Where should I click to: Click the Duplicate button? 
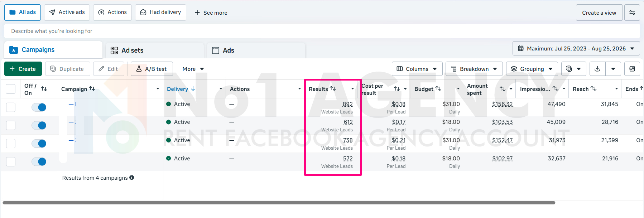pos(67,69)
